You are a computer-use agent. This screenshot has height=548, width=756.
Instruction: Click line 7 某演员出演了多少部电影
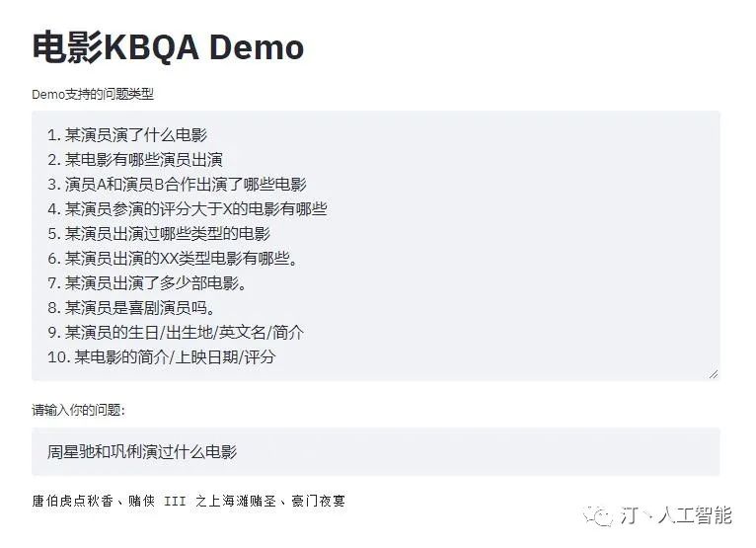pos(146,283)
